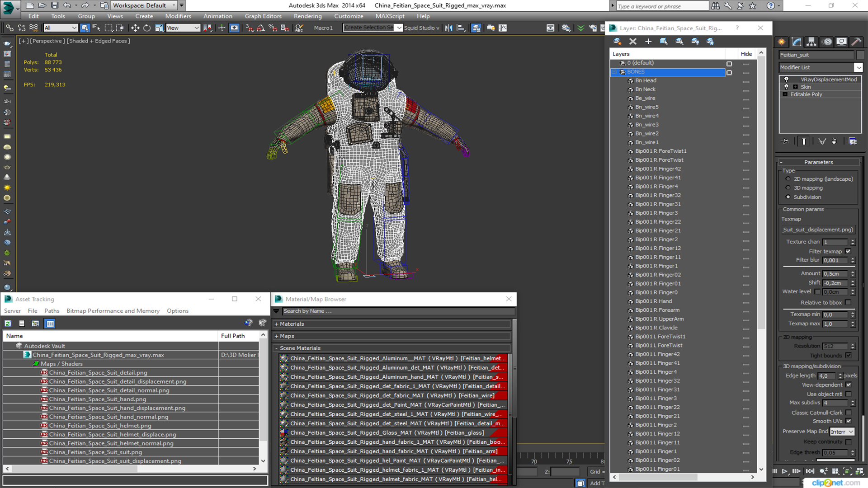Click the Name column header in Asset Tracking

(110, 336)
